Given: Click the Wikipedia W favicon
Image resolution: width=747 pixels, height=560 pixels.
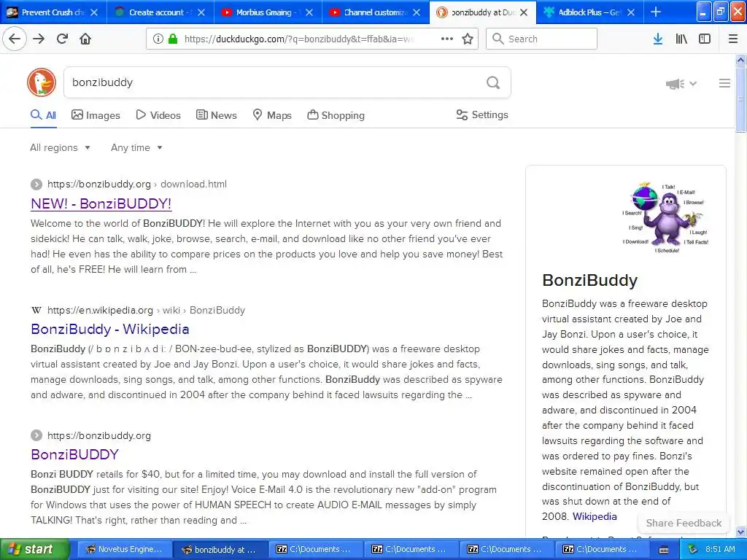Looking at the screenshot, I should coord(36,311).
